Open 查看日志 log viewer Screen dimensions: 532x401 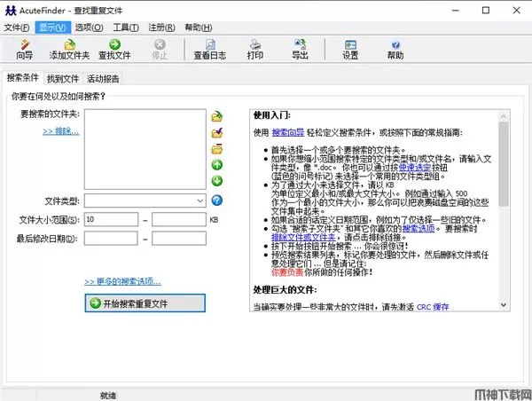209,48
